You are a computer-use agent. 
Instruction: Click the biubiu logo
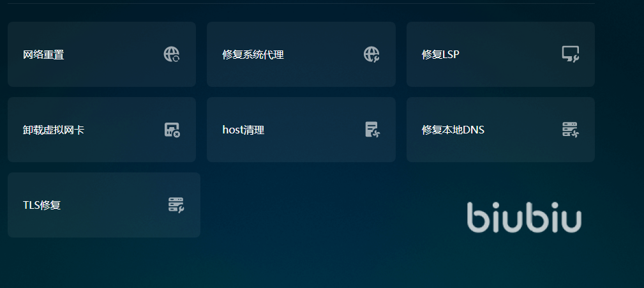pyautogui.click(x=524, y=217)
